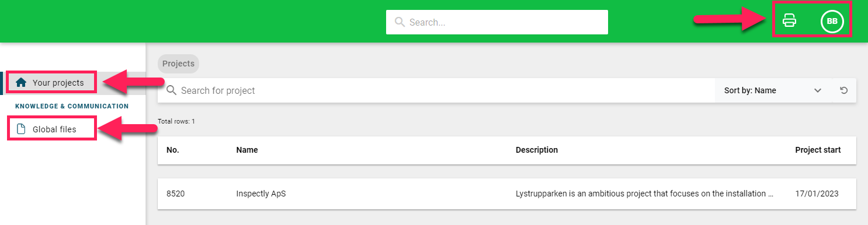
Task: Click the Description column header
Action: coord(537,150)
